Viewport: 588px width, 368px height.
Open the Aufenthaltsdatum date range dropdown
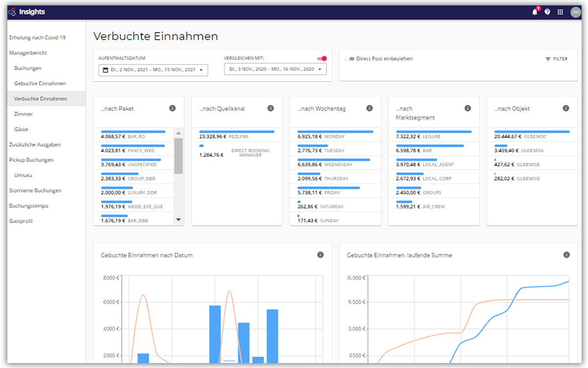click(x=153, y=70)
